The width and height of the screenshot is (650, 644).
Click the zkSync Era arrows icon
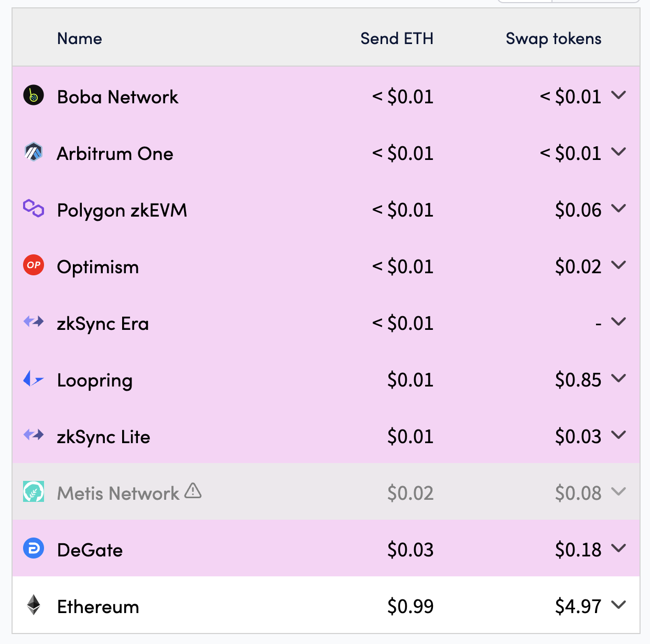pos(34,321)
